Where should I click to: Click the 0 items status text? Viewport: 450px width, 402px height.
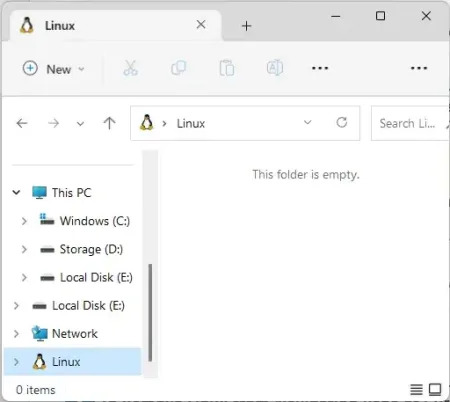click(x=36, y=390)
